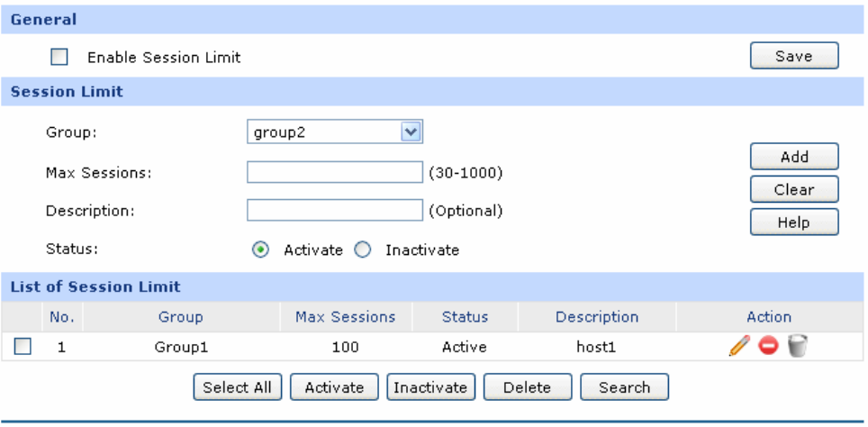Viewport: 868px width, 427px height.
Task: Click the Search button
Action: [x=624, y=387]
